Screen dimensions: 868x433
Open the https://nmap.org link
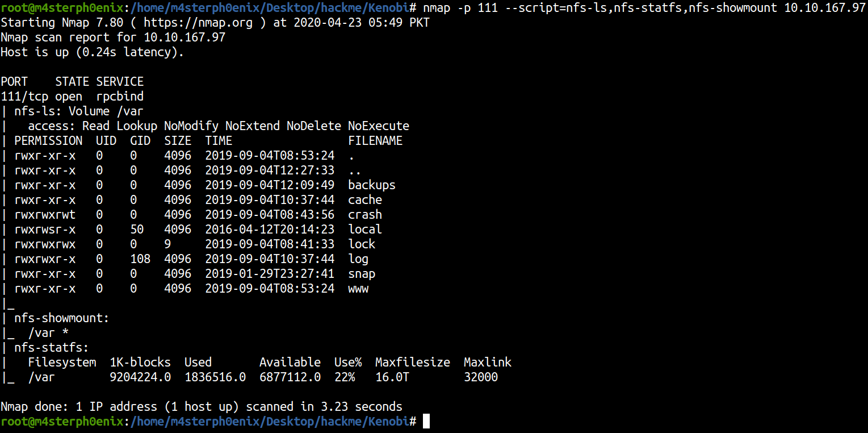coord(191,23)
